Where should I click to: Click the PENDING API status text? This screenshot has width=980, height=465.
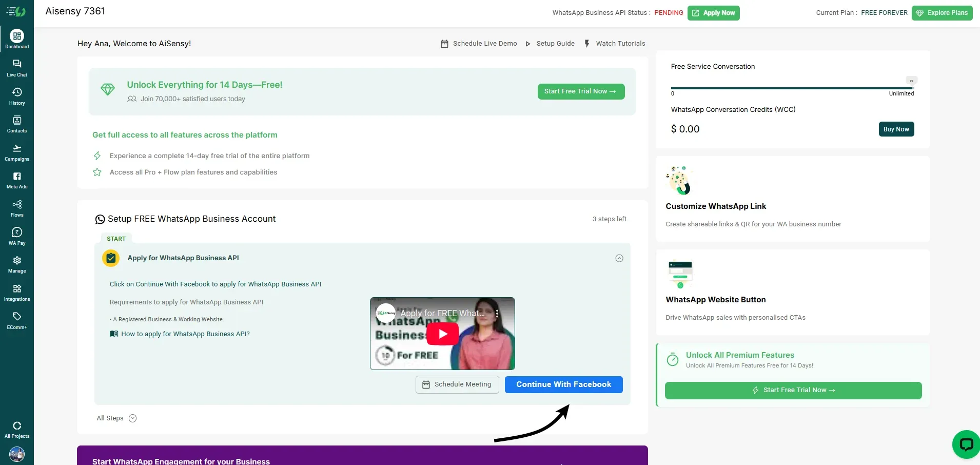pos(668,13)
